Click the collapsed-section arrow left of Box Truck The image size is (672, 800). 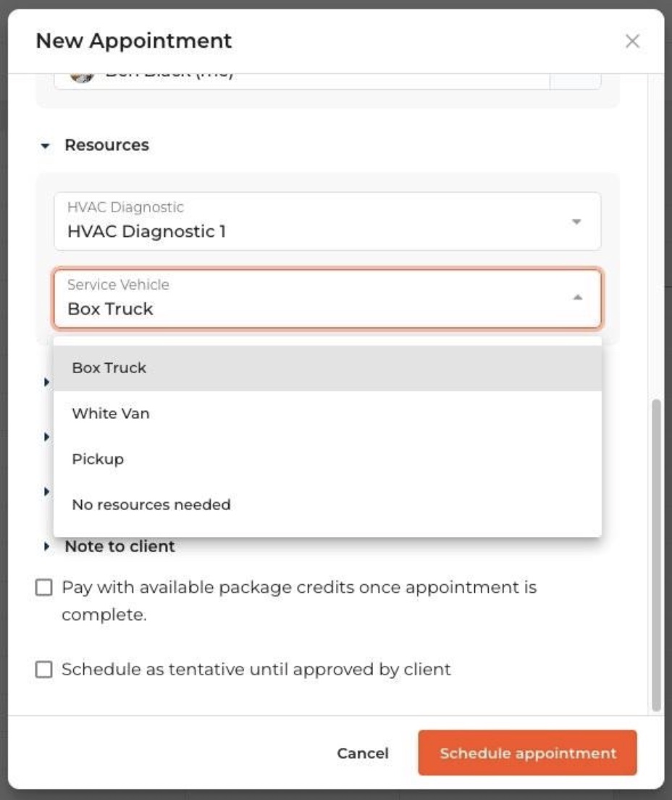tap(47, 381)
